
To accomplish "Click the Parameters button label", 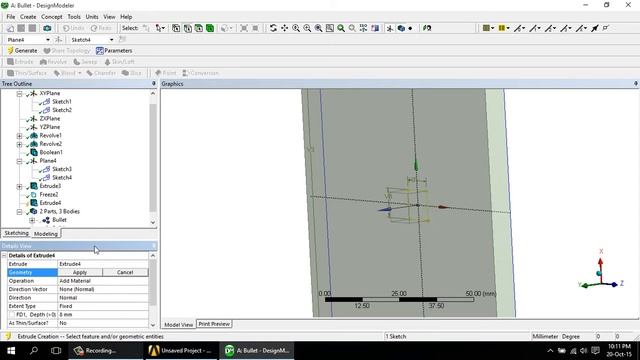I will pos(118,51).
